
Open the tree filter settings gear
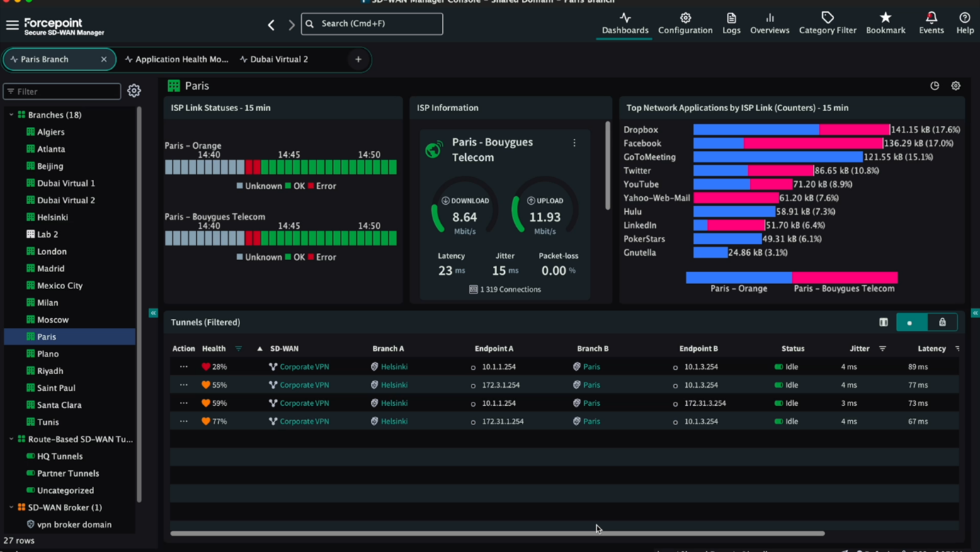(x=134, y=91)
